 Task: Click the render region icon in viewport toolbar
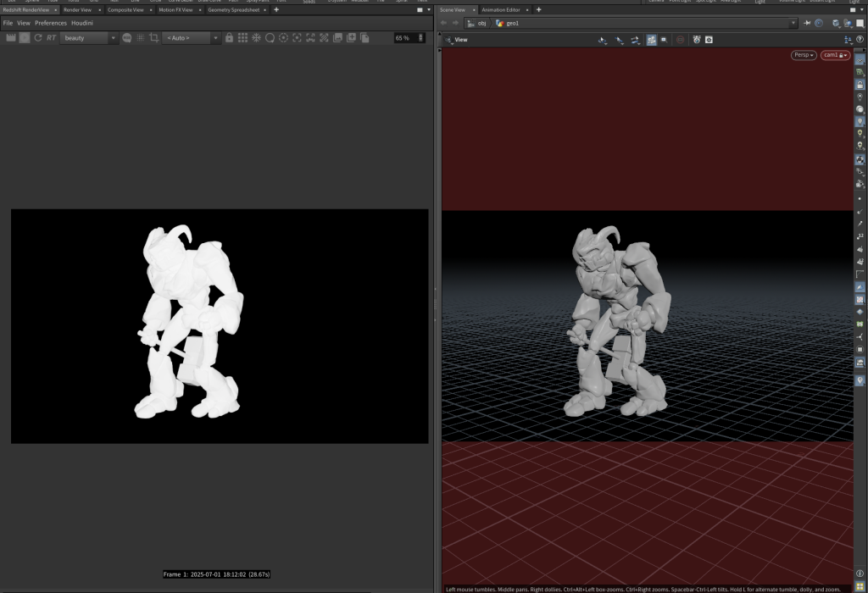pos(664,40)
